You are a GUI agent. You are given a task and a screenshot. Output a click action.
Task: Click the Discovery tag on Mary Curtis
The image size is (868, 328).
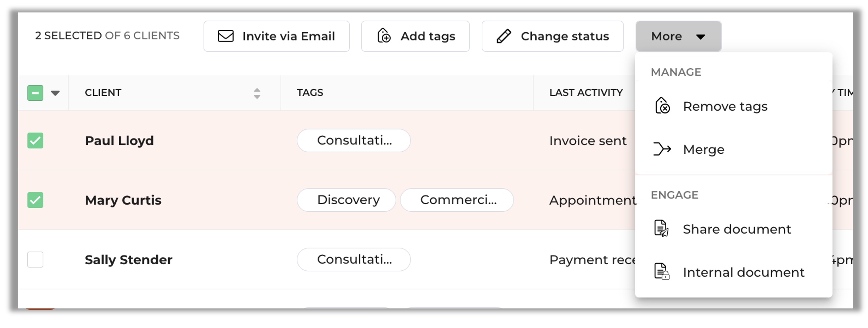(346, 200)
